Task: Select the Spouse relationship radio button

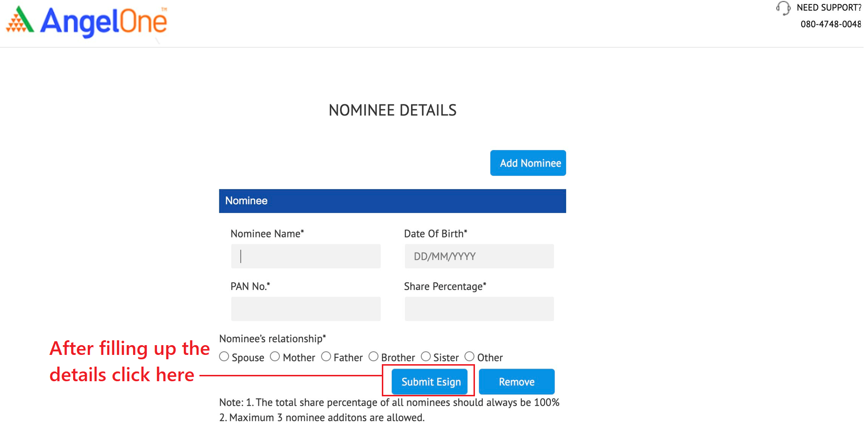Action: click(224, 357)
